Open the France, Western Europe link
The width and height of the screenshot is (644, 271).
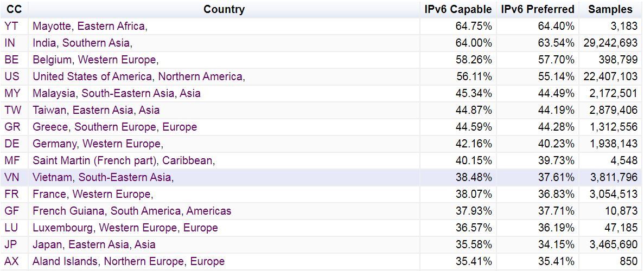(x=92, y=194)
